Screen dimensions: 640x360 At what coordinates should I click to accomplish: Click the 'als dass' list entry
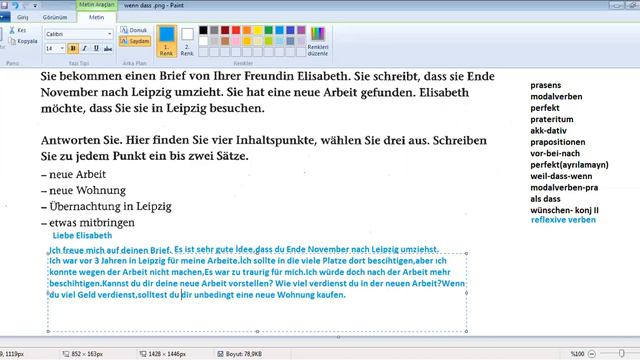545,199
